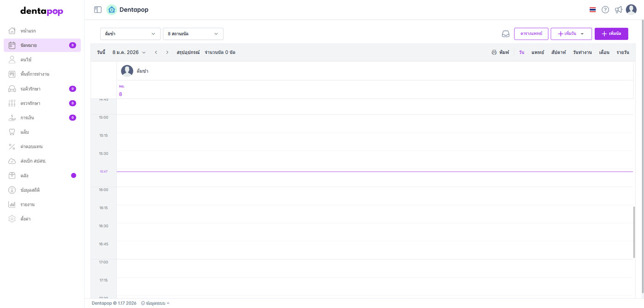The width and height of the screenshot is (644, 308).
Task: Click the การเงิน count badge
Action: click(73, 118)
